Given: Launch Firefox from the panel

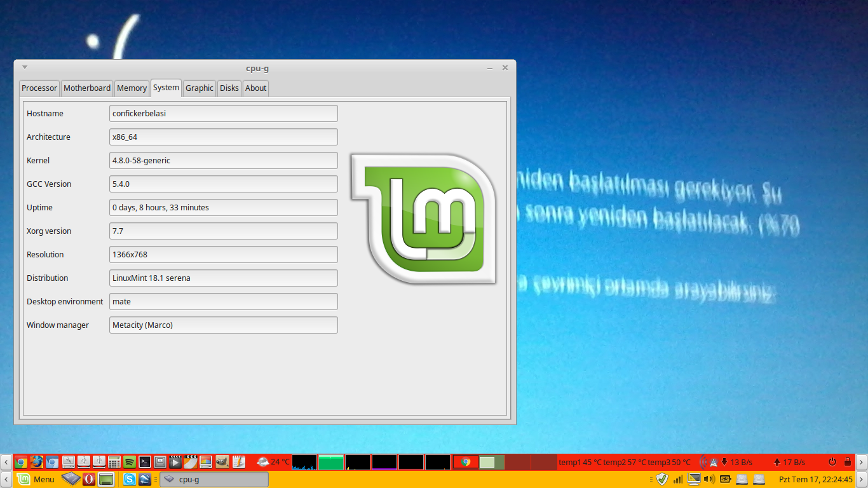Looking at the screenshot, I should [36, 462].
